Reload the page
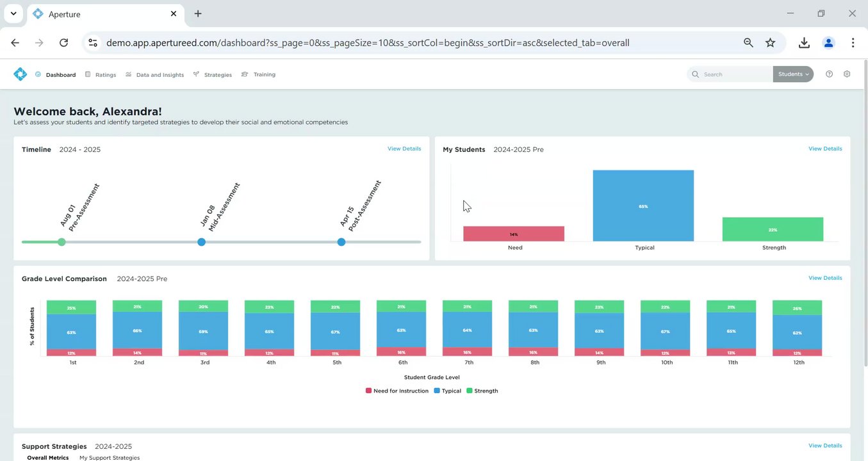Viewport: 868px width, 461px height. tap(63, 43)
